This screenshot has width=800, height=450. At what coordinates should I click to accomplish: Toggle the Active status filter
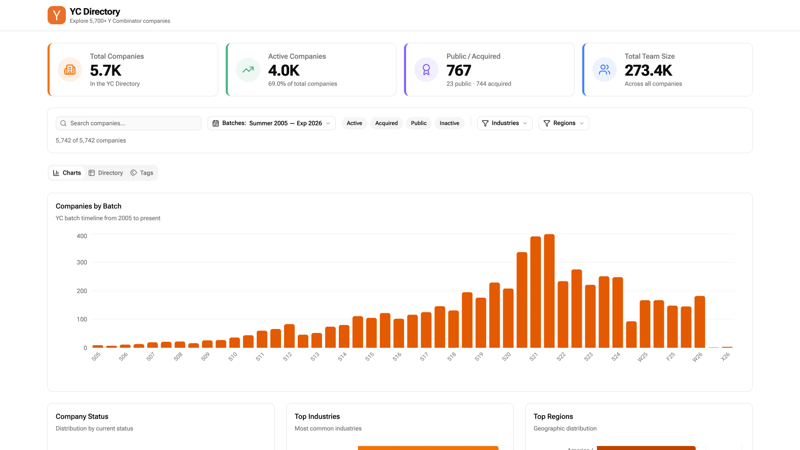[354, 123]
